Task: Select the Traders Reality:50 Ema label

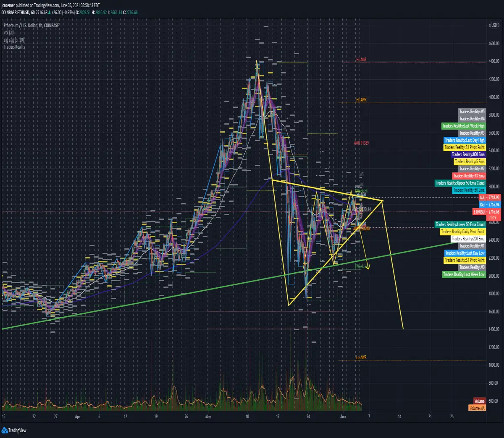Action: (469, 190)
